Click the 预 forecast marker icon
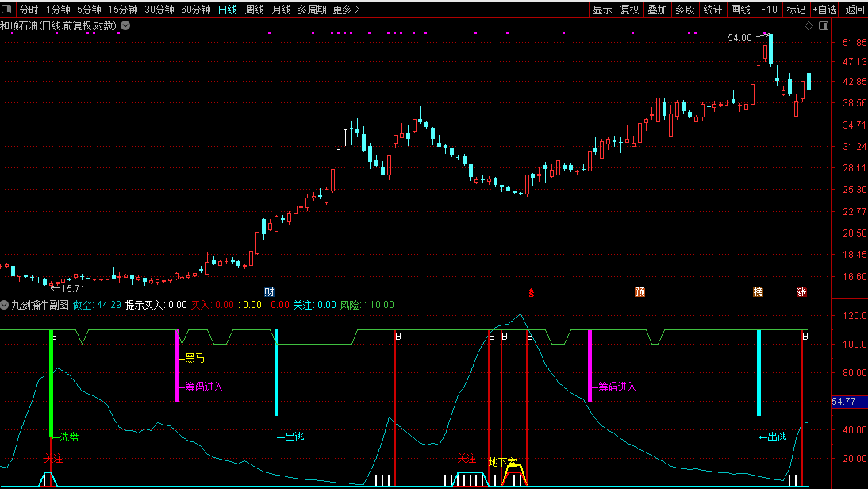Viewport: 868px width, 489px height. point(639,292)
